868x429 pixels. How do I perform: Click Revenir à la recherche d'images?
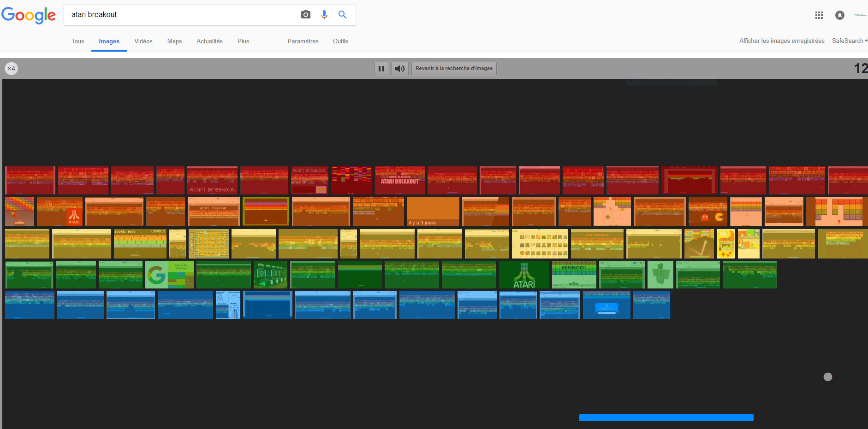454,69
